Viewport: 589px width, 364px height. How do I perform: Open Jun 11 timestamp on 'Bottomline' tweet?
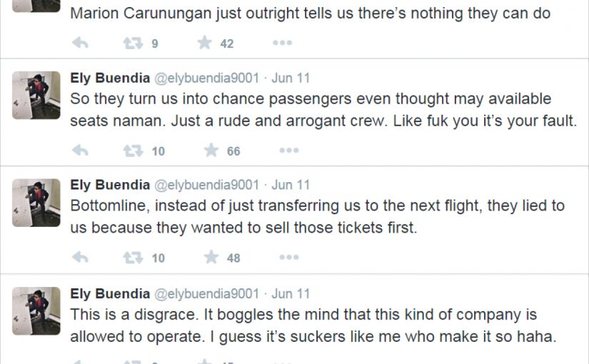[291, 185]
